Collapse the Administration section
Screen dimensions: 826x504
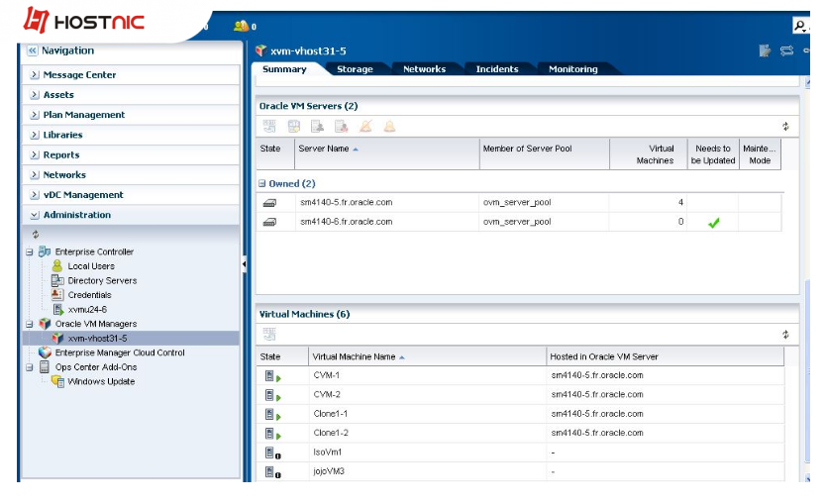[35, 215]
